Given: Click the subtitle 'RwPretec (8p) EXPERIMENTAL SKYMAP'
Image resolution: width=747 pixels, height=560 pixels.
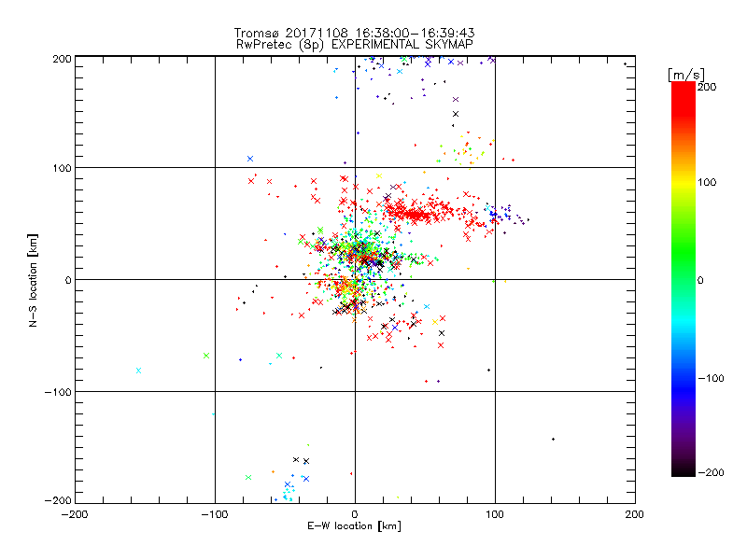Looking at the screenshot, I should click(354, 45).
